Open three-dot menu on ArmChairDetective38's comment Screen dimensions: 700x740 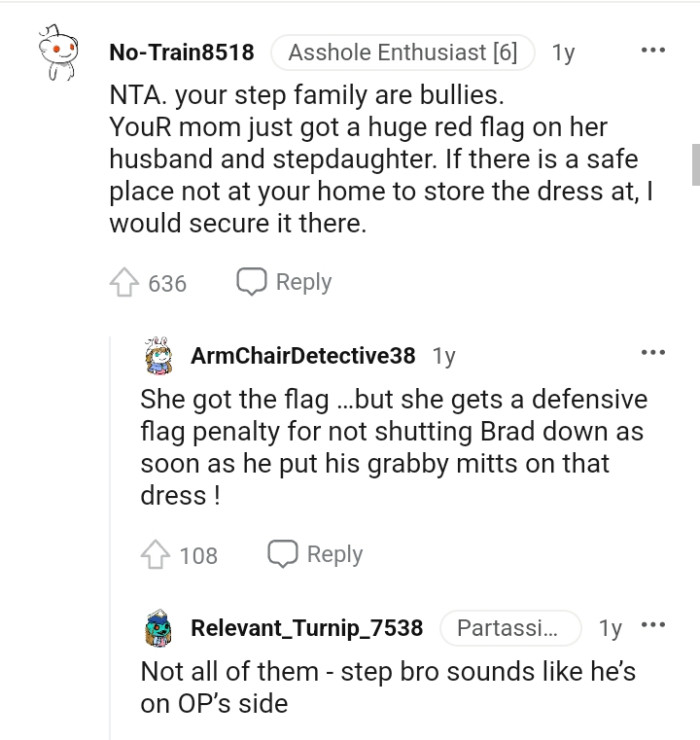tap(654, 353)
